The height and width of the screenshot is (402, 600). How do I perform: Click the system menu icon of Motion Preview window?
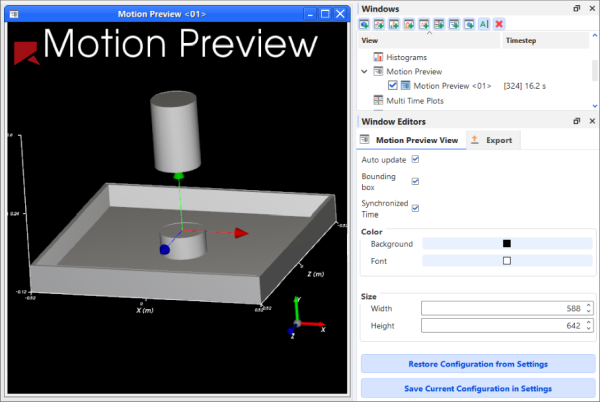click(14, 14)
